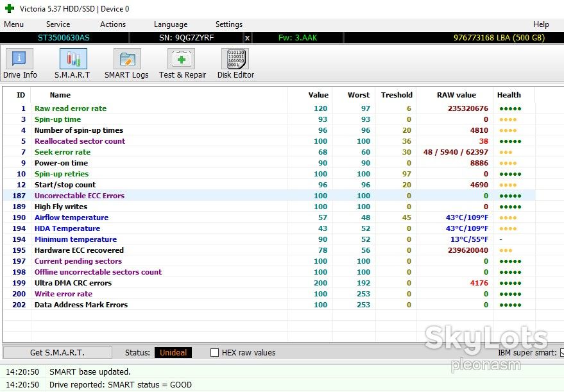This screenshot has width=564, height=392.
Task: Click the Get S.M.A.R.T. button
Action: (x=58, y=352)
